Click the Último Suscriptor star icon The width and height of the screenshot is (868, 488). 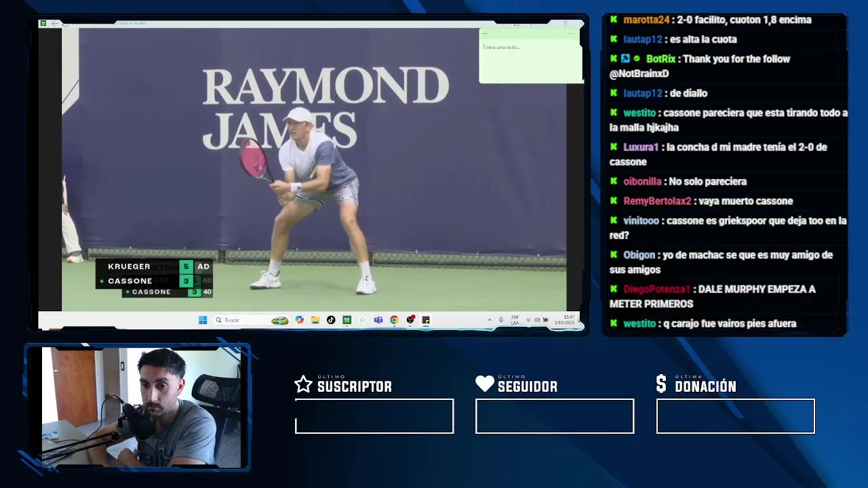coord(303,384)
